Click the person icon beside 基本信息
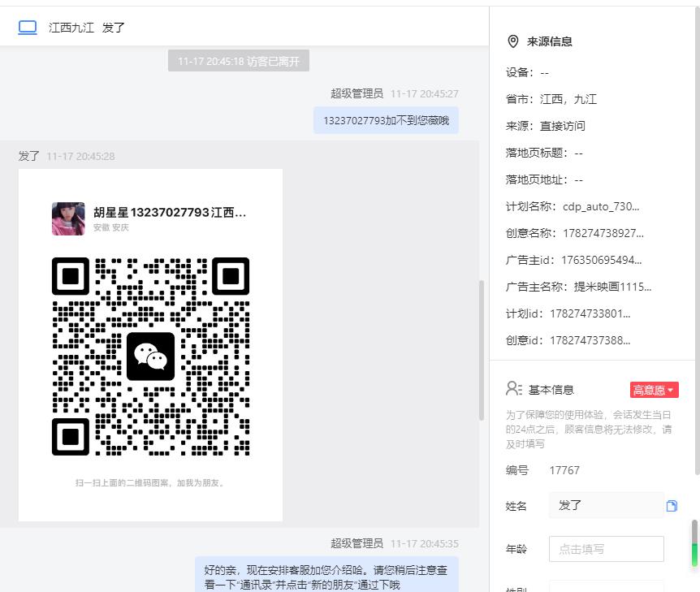Screen dimensions: 700x592 point(514,388)
